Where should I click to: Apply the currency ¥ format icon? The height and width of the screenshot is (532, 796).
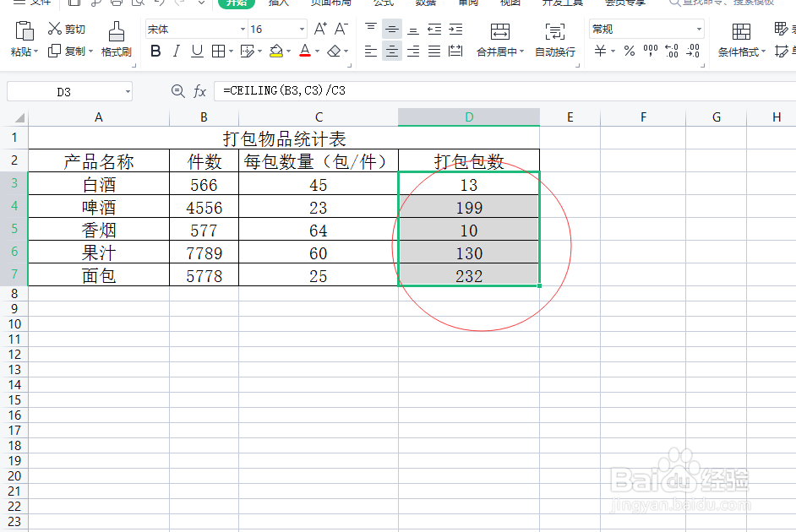point(601,51)
